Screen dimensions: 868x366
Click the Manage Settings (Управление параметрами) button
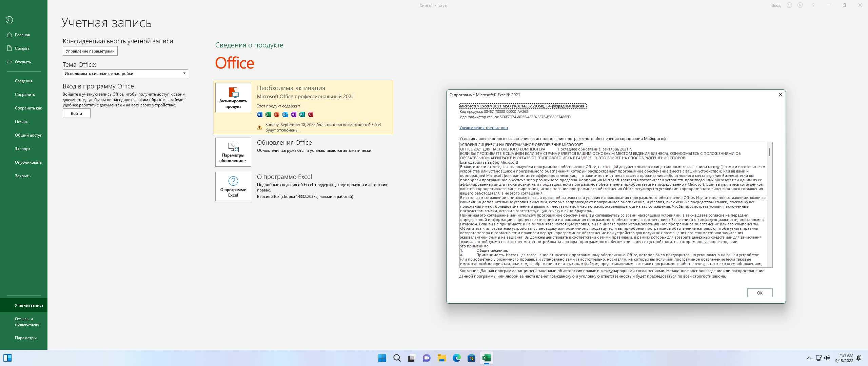(90, 51)
